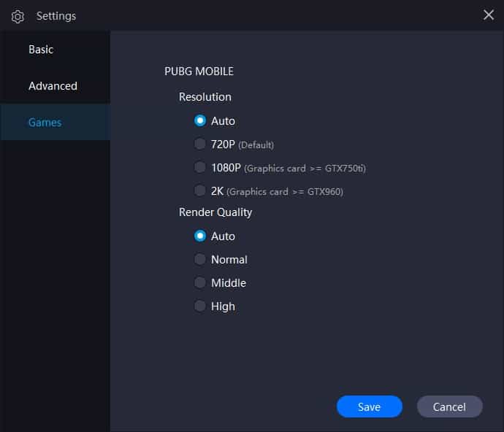Switch to the Basic tab
504x432 pixels.
click(41, 50)
